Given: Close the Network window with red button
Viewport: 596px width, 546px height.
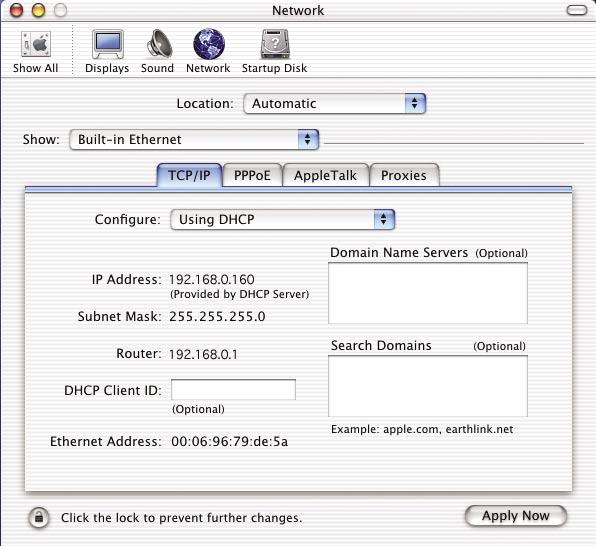Looking at the screenshot, I should coord(16,10).
